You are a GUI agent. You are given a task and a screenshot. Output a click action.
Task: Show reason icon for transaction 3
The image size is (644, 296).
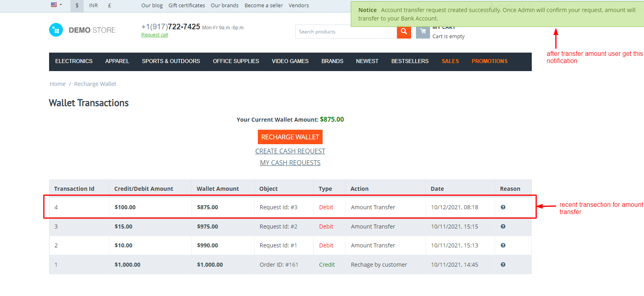tap(503, 227)
